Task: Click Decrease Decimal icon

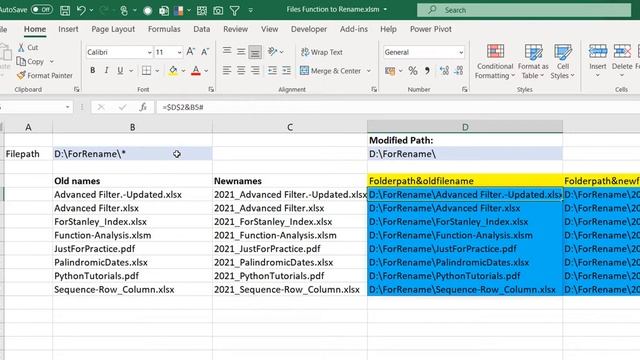Action: coord(459,71)
